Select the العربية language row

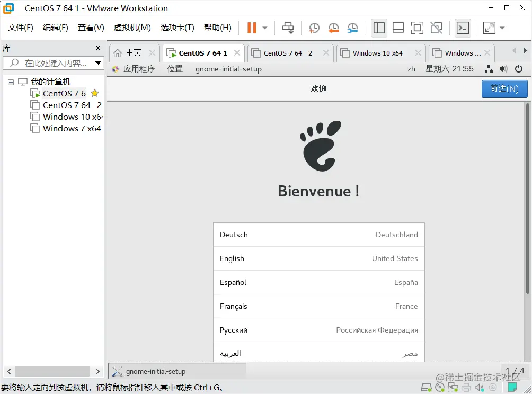(319, 352)
